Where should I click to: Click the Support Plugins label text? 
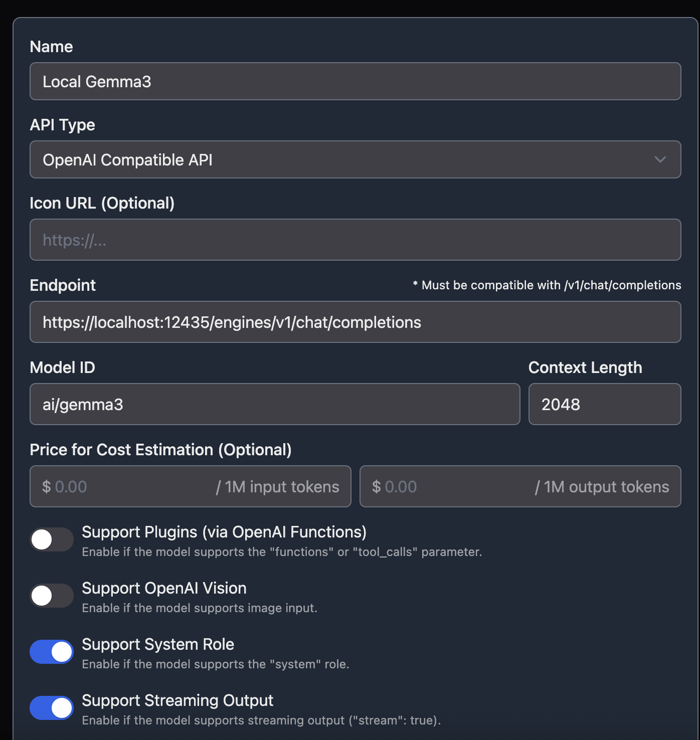pos(224,532)
